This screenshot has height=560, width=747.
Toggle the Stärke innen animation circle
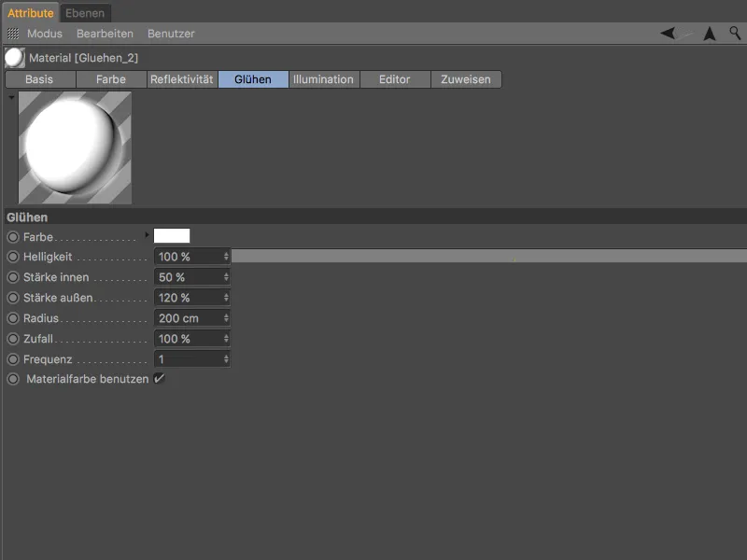click(13, 277)
